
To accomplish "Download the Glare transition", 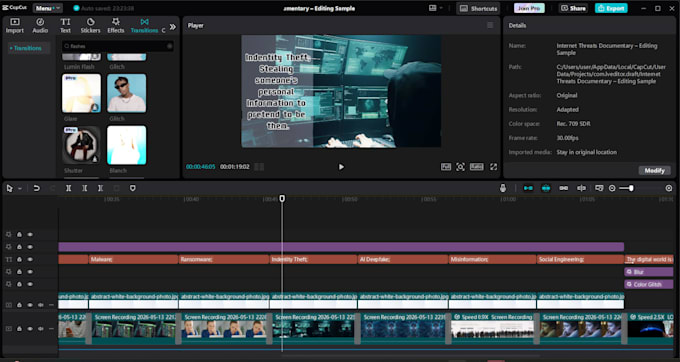I will [95, 108].
